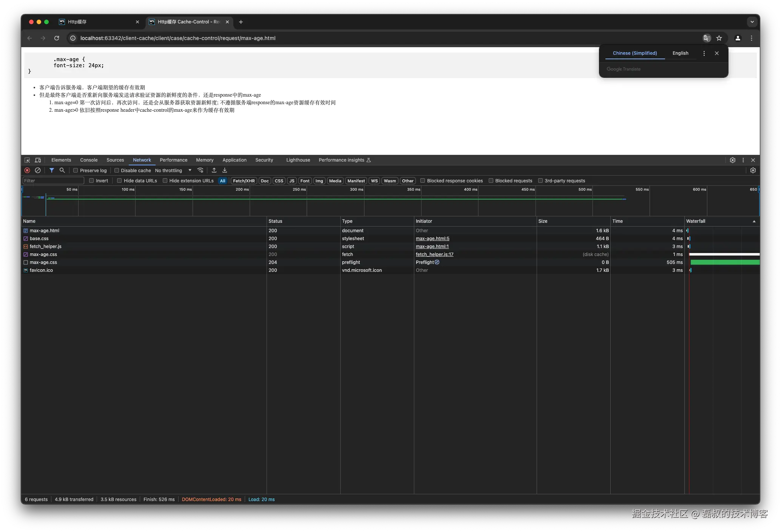Clear the network log
Screen dimensions: 781x532
pyautogui.click(x=38, y=170)
